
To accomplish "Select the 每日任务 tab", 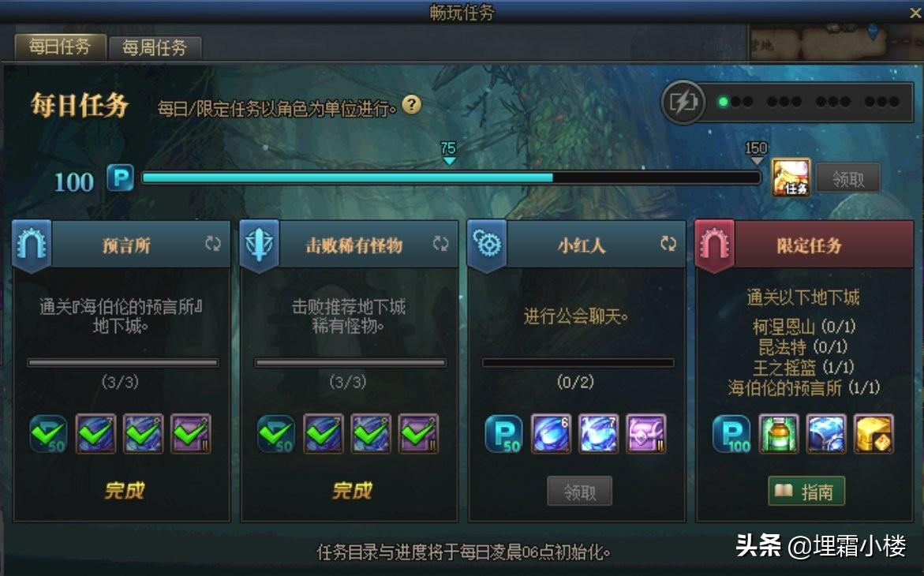I will pos(60,47).
